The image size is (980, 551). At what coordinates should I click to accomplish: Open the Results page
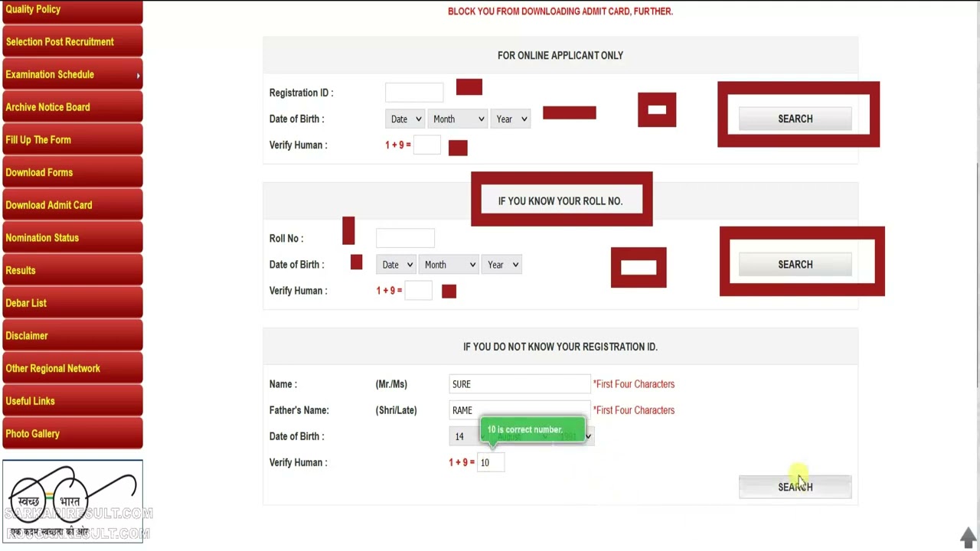[x=72, y=270]
